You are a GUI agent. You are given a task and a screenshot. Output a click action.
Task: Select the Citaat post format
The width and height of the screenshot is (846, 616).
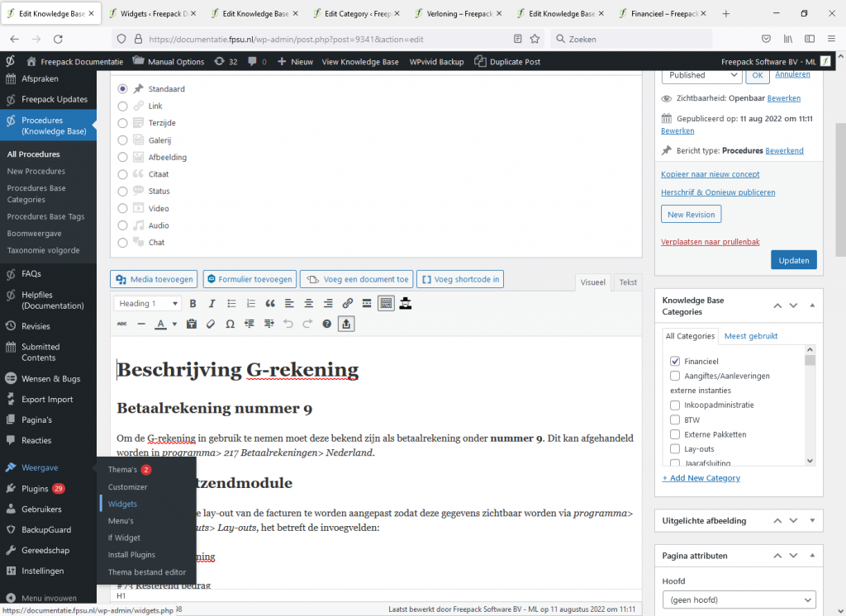pyautogui.click(x=122, y=174)
